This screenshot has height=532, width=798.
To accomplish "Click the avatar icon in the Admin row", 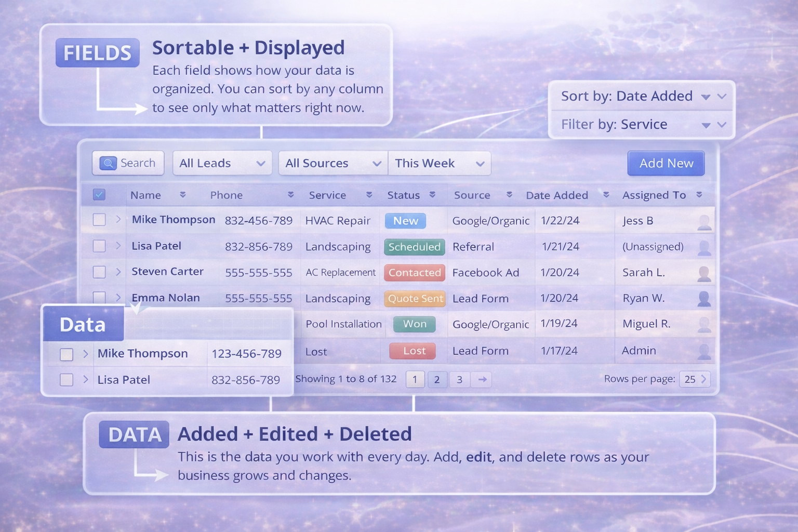I will click(x=704, y=351).
